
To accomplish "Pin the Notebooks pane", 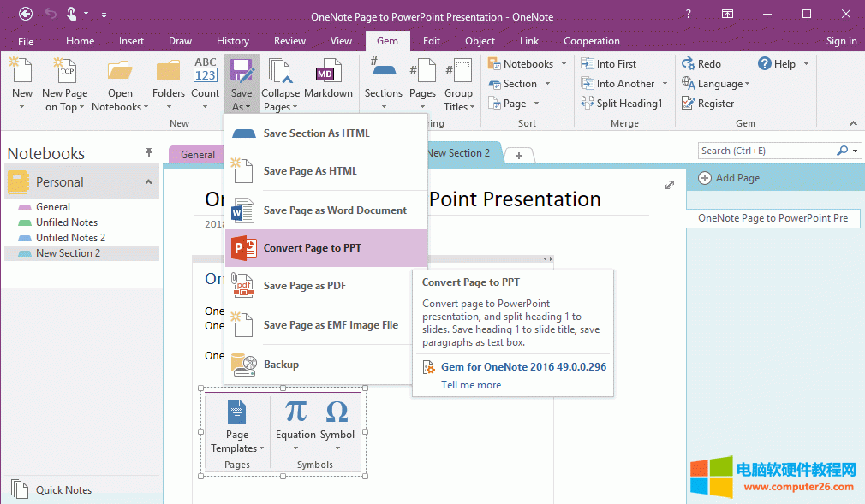I will click(149, 152).
